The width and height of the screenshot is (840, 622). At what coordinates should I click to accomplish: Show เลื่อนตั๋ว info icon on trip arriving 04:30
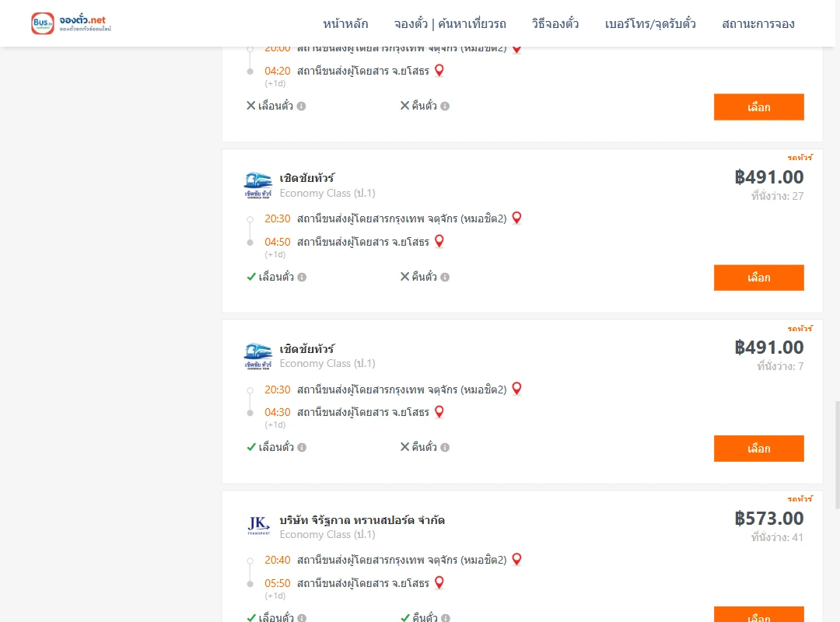tap(302, 447)
